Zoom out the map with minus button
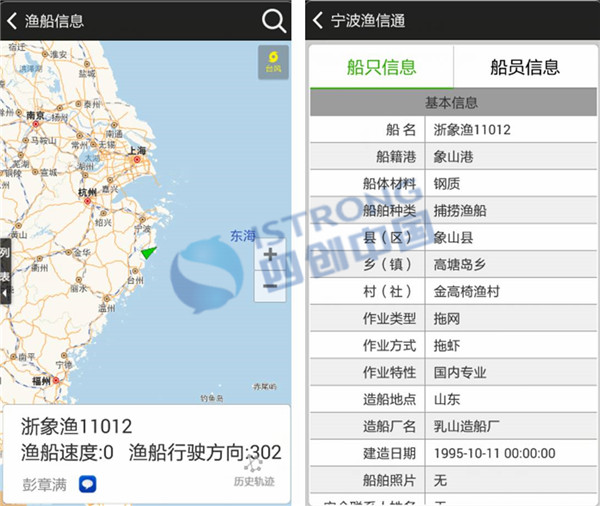This screenshot has height=506, width=600. [270, 286]
